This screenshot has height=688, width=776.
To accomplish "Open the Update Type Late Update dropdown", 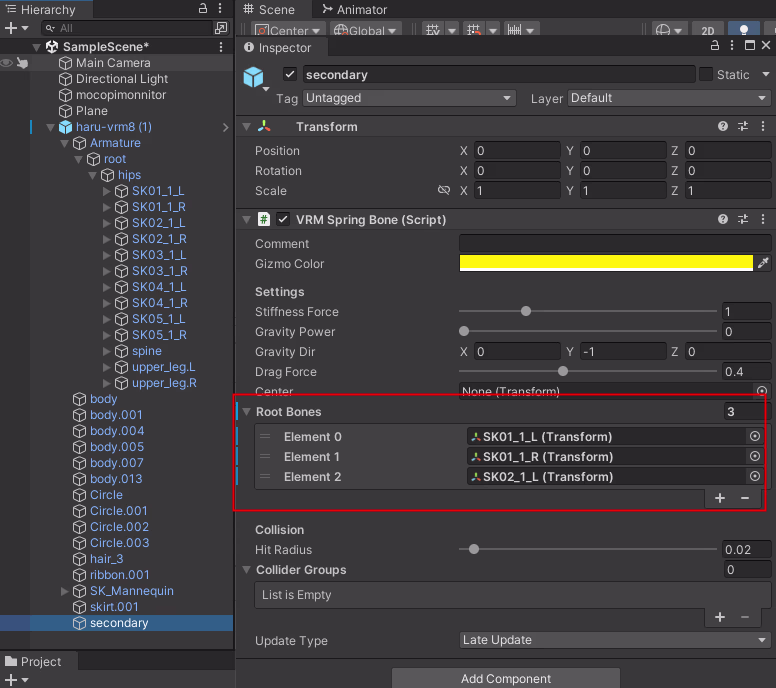I will point(615,640).
